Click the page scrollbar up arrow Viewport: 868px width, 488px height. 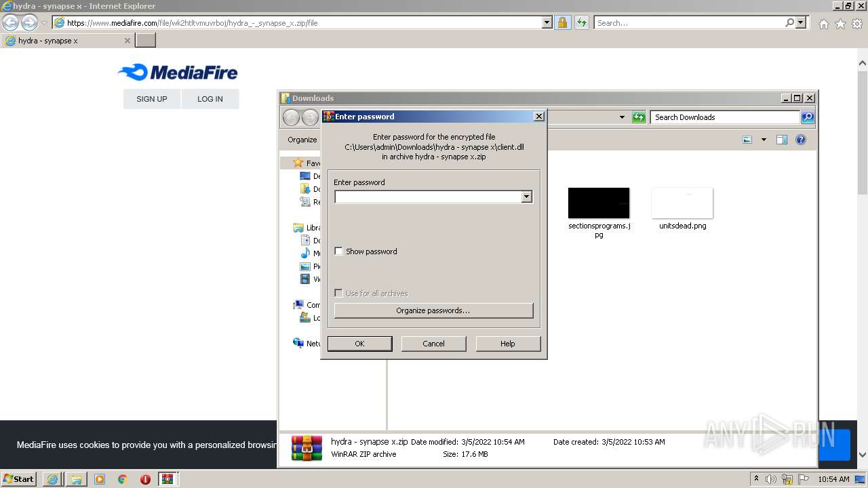(862, 64)
